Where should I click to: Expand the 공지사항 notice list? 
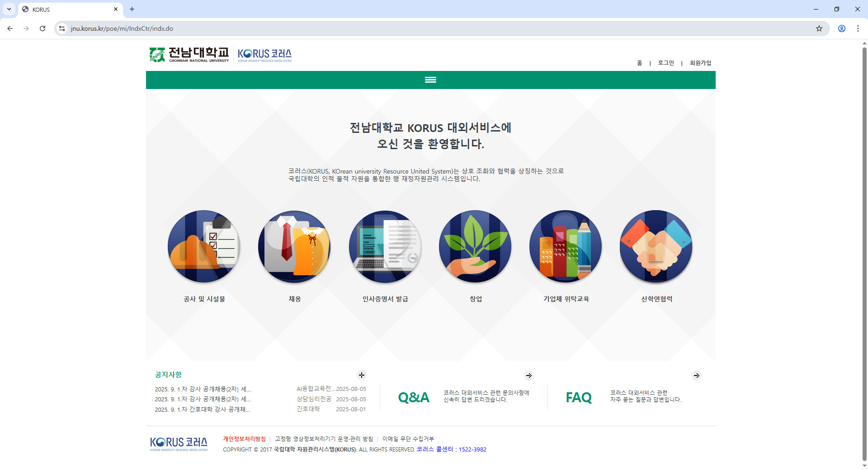point(361,375)
